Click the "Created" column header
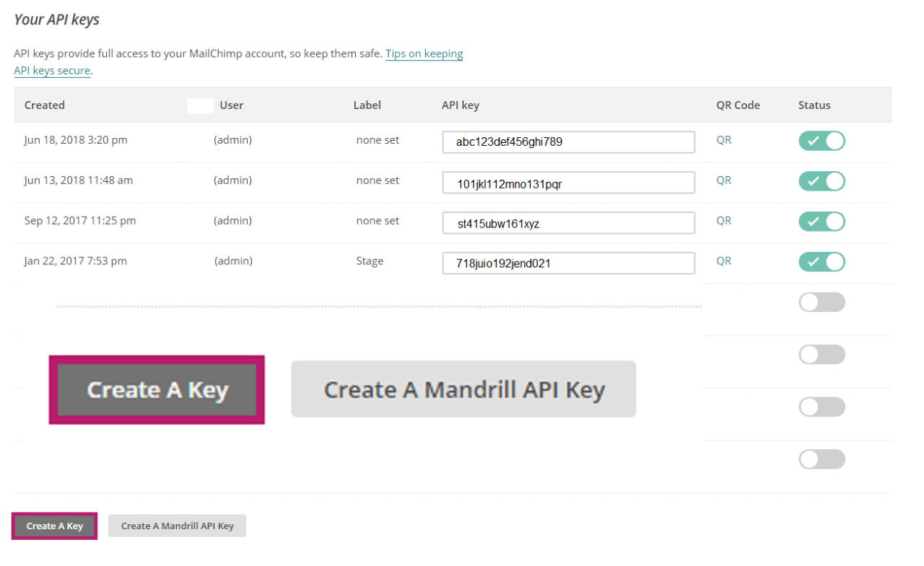The height and width of the screenshot is (566, 924). click(x=45, y=105)
